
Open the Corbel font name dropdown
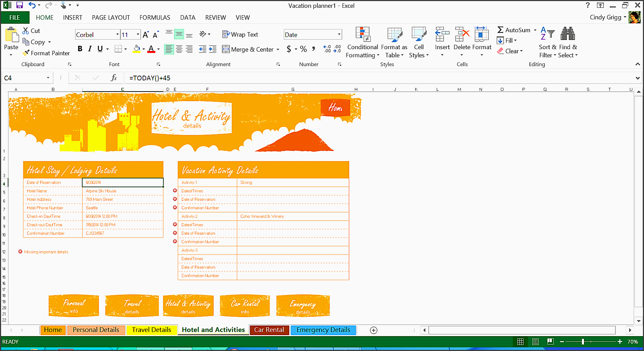click(117, 35)
